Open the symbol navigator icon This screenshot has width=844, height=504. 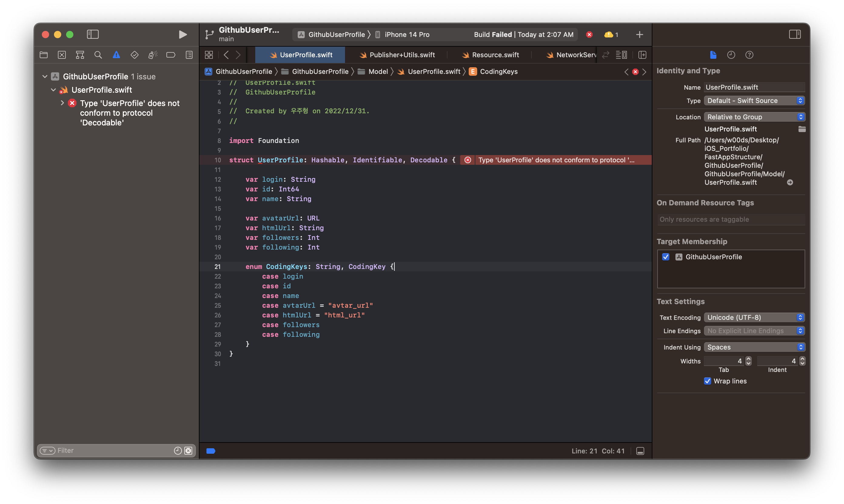click(x=80, y=55)
